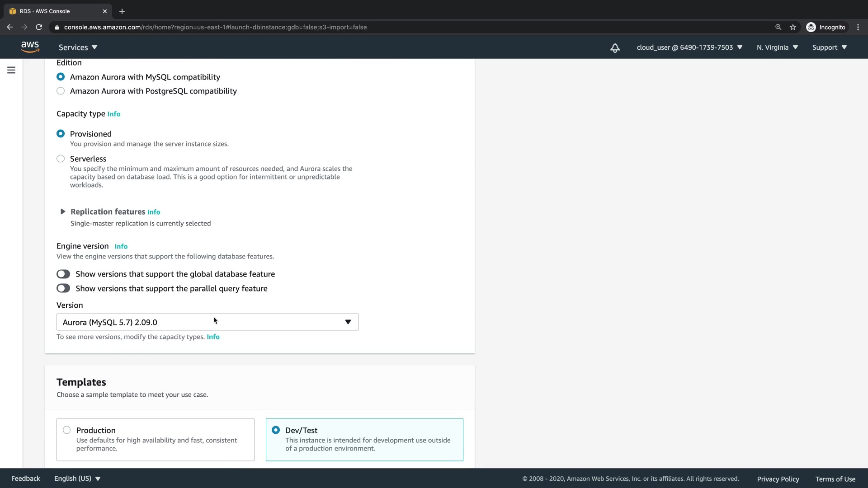868x488 pixels.
Task: Select Amazon Aurora with PostgreSQL compatibility
Action: [61, 91]
